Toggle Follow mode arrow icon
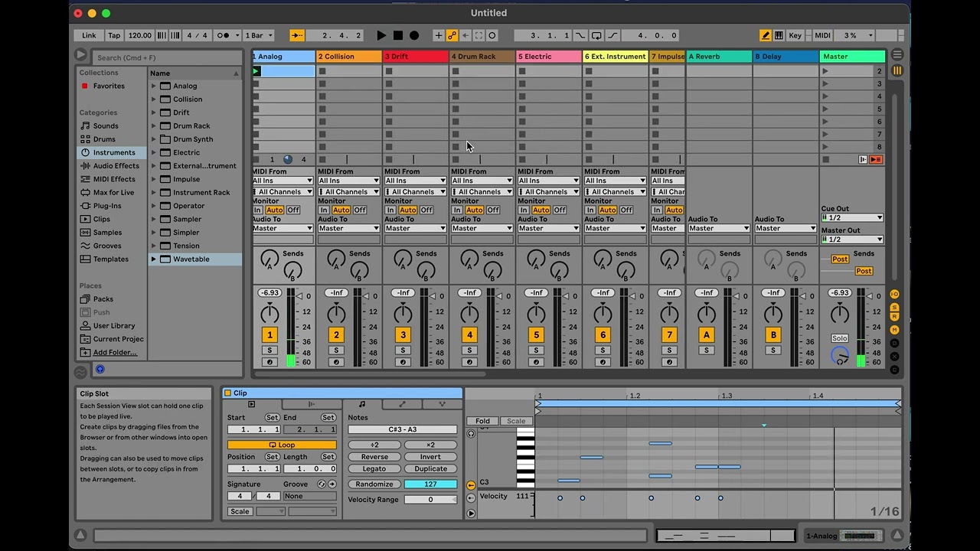 [297, 35]
